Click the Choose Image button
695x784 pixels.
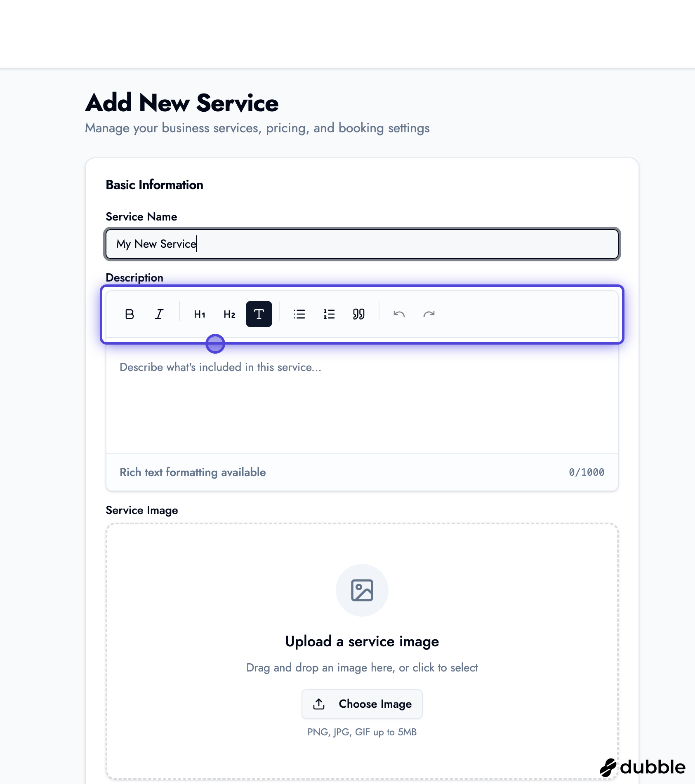click(x=362, y=704)
